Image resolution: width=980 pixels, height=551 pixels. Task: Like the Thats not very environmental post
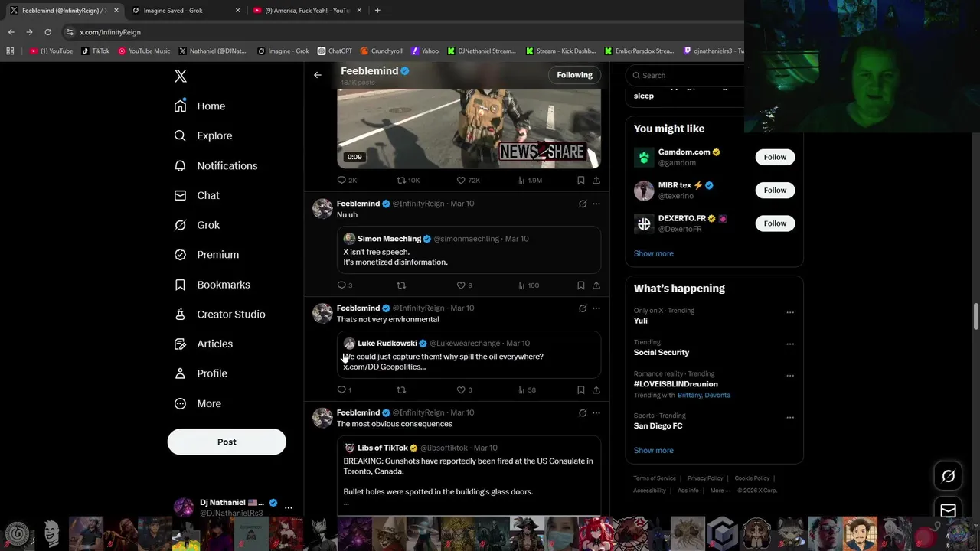(464, 390)
